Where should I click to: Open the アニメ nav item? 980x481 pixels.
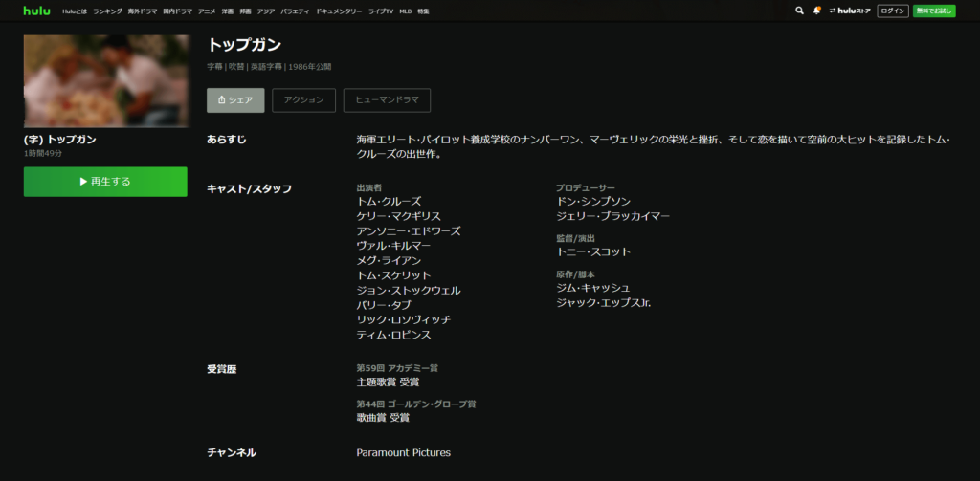(207, 11)
